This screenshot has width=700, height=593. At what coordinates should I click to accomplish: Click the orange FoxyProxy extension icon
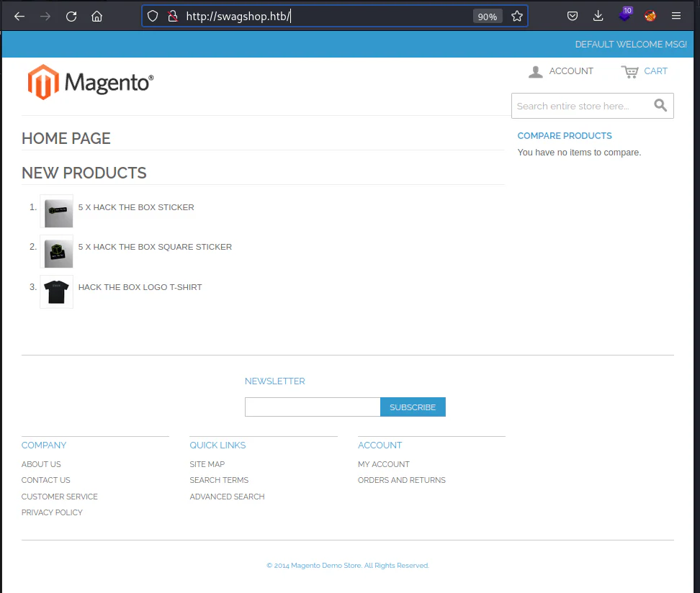point(650,17)
